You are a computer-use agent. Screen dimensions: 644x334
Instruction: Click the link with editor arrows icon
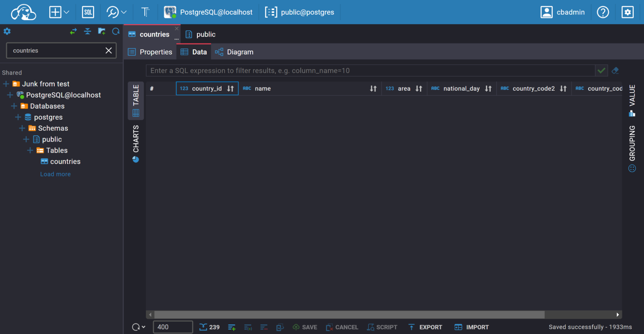coord(73,31)
